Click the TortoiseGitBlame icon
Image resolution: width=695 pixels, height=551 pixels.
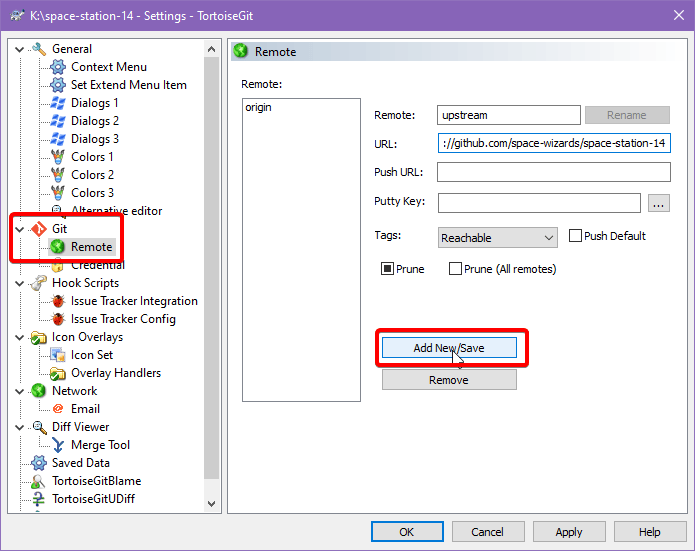click(x=39, y=481)
